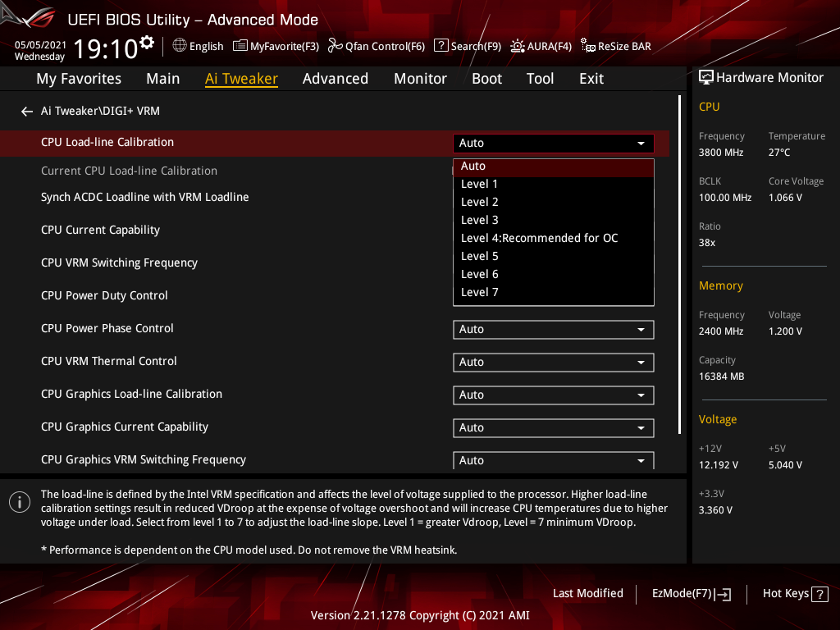This screenshot has width=840, height=630.
Task: Select Synch ACDC Loadline with VRM Loadline
Action: [144, 197]
